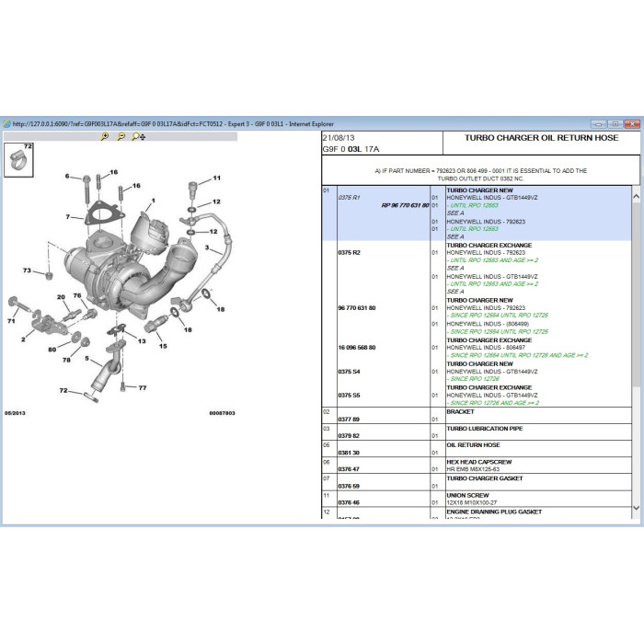Select part number 96 770 631 80
This screenshot has width=644, height=644.
[x=357, y=308]
